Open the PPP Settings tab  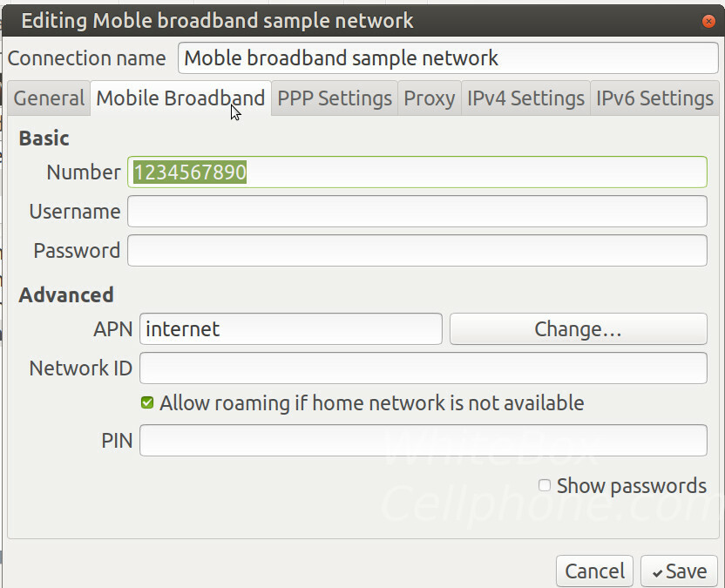click(x=335, y=98)
